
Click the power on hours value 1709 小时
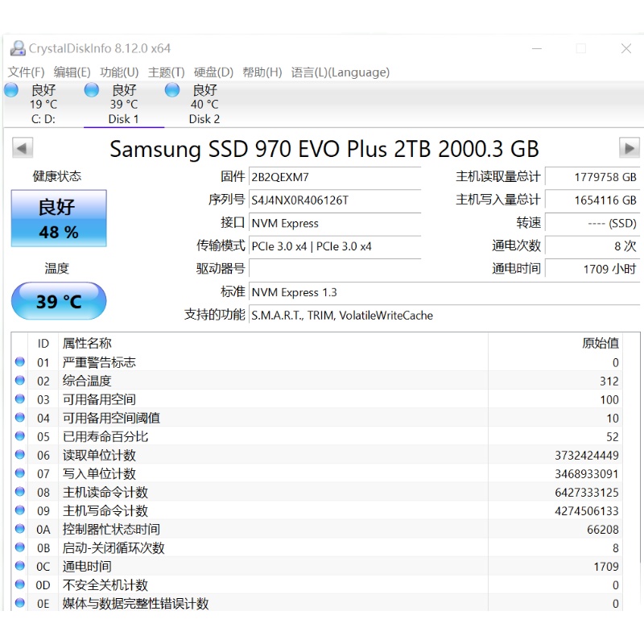tap(592, 269)
